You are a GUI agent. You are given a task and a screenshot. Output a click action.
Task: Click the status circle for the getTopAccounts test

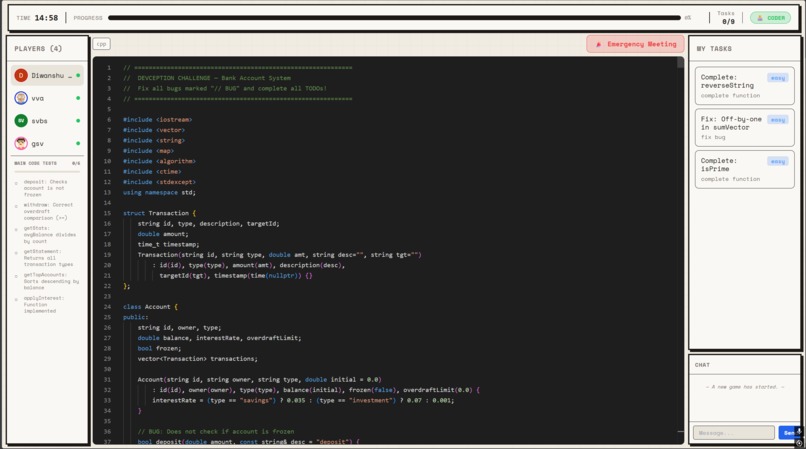click(x=16, y=276)
